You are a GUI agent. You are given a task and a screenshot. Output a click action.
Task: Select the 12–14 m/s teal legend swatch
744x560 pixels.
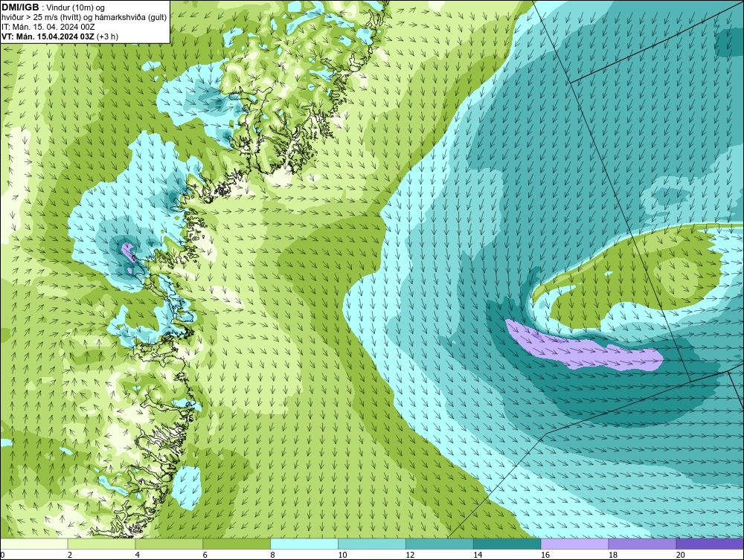coord(440,544)
